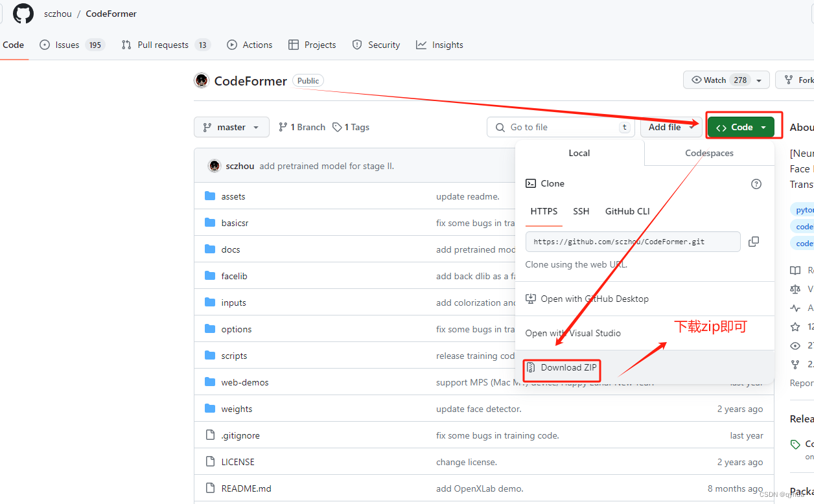Open the sczhou user link in breadcrumb
This screenshot has width=814, height=504.
(x=58, y=14)
